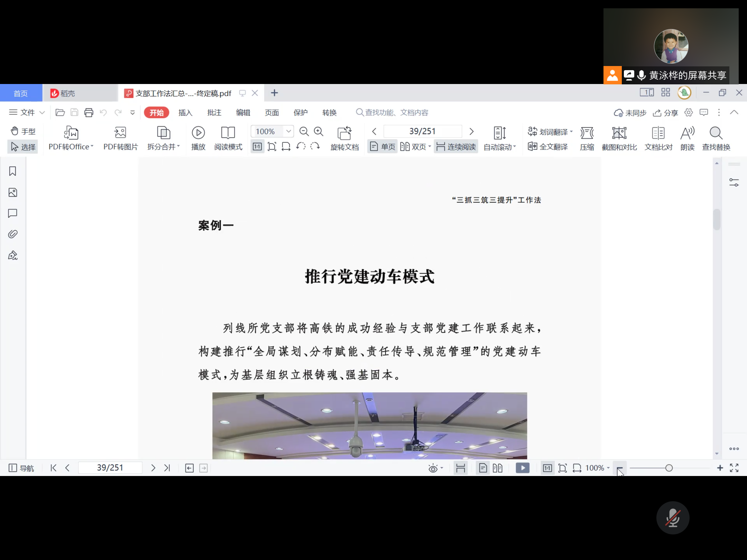
Task: Click the zoom slider handle in status bar
Action: pyautogui.click(x=669, y=468)
